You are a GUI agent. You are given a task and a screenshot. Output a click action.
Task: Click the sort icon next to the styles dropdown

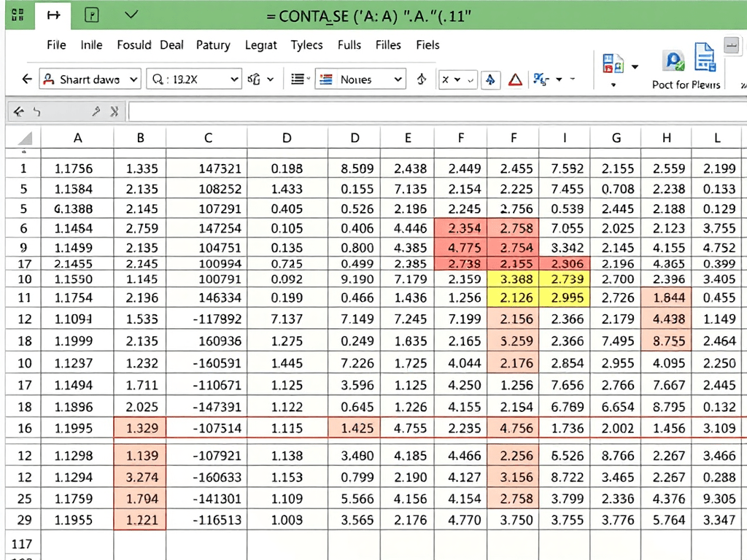(x=422, y=78)
